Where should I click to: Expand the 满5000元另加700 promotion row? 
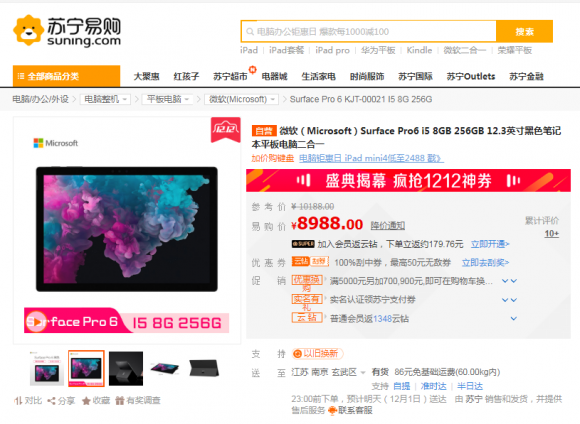(x=509, y=281)
